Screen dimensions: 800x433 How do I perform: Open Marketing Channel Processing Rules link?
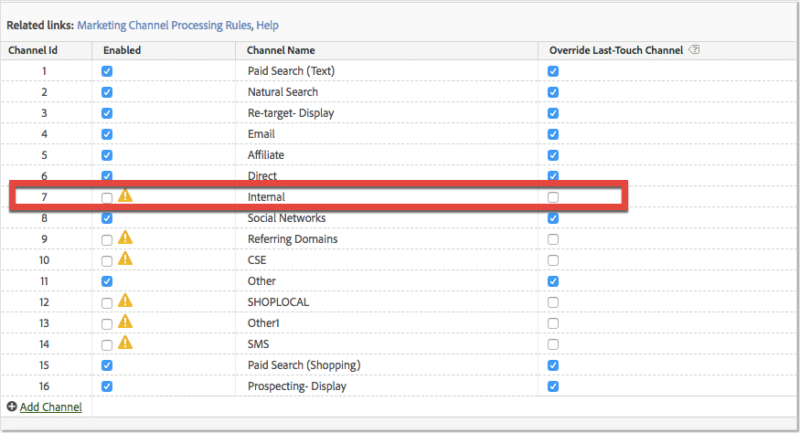pyautogui.click(x=164, y=25)
